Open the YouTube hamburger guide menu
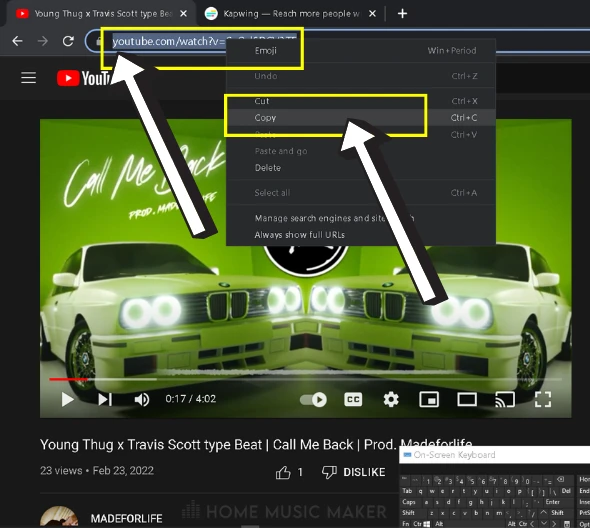Image resolution: width=590 pixels, height=528 pixels. 29,78
